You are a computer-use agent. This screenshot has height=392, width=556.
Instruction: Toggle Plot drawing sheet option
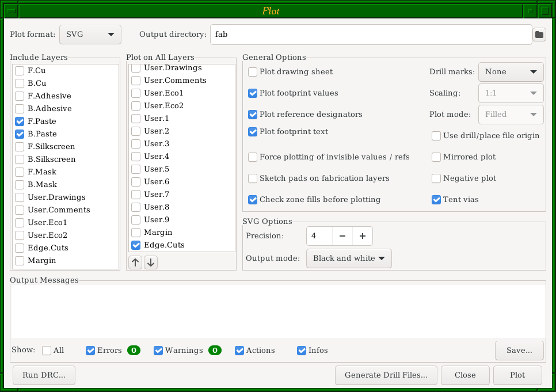tap(253, 72)
